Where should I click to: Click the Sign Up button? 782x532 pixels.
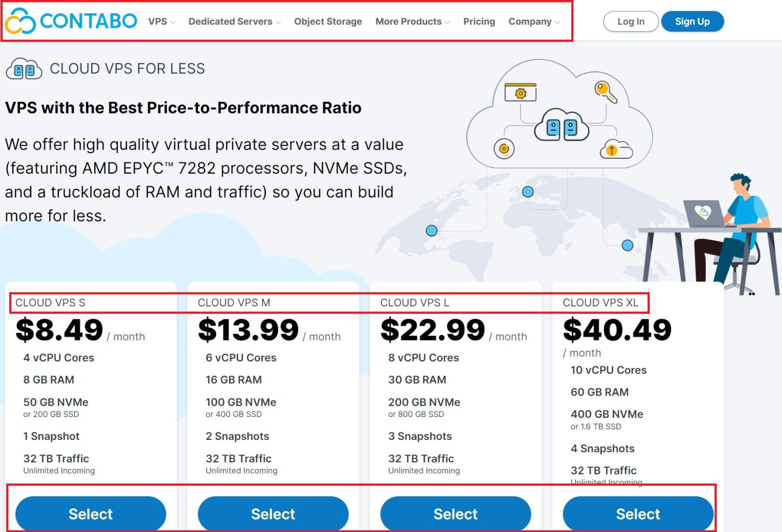[692, 21]
